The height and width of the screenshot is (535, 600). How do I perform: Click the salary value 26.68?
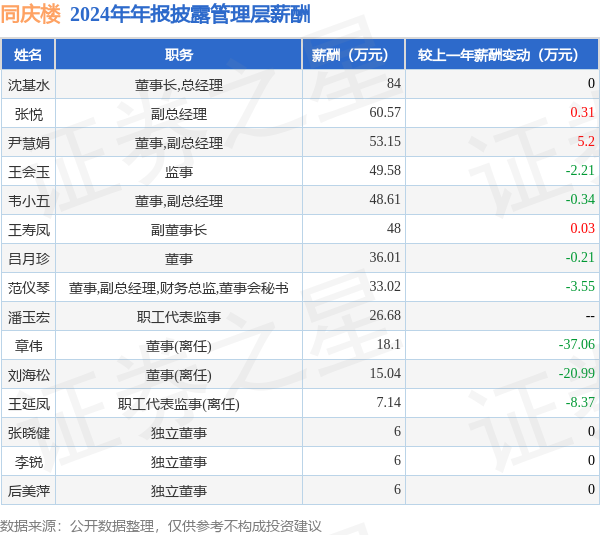pyautogui.click(x=385, y=315)
